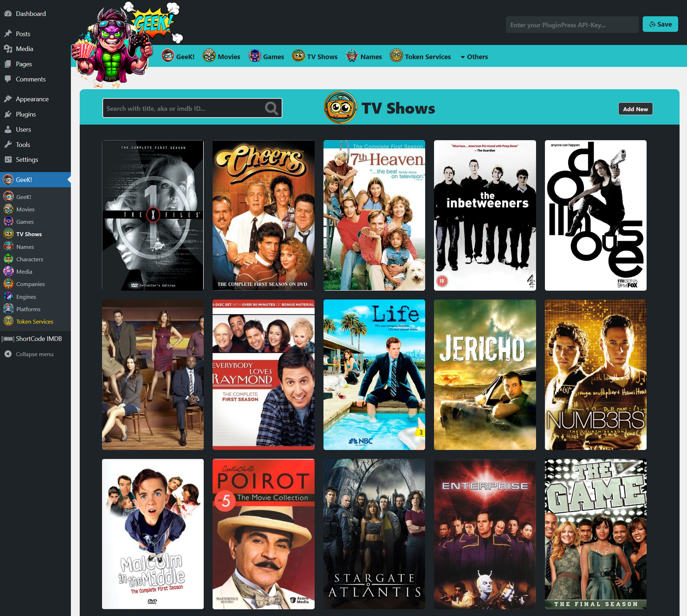Open Token Services in sidebar submenu
Viewport: 687px width, 616px height.
click(35, 322)
